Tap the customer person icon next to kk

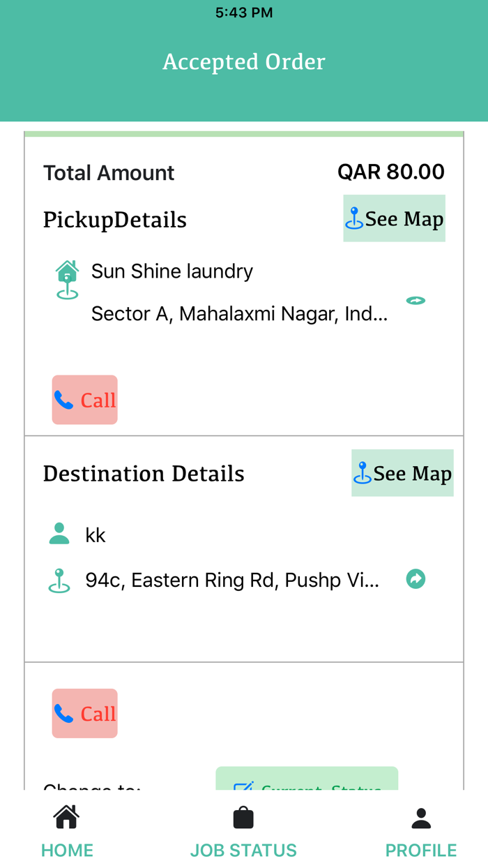click(59, 534)
